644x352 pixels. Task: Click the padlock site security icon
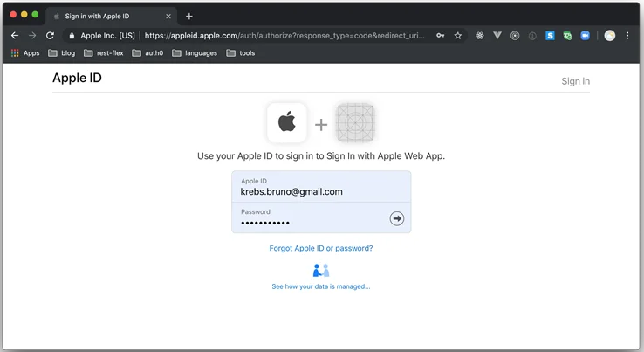coord(72,36)
